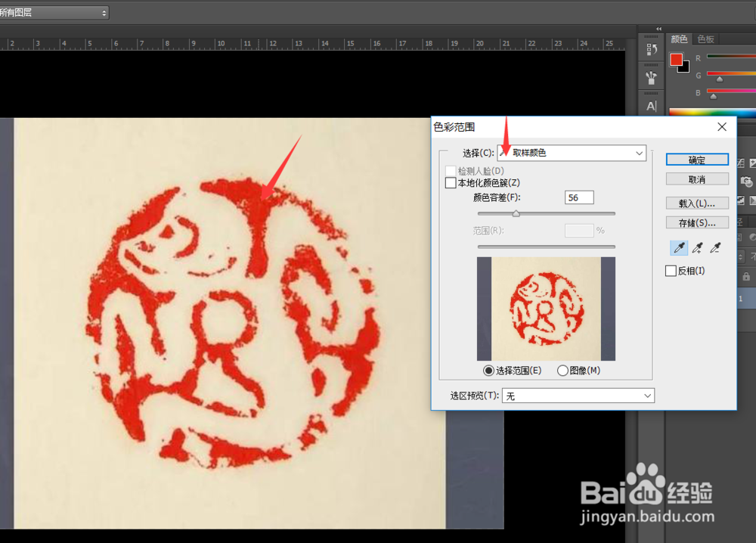Click the 取消 button
756x543 pixels.
(697, 179)
